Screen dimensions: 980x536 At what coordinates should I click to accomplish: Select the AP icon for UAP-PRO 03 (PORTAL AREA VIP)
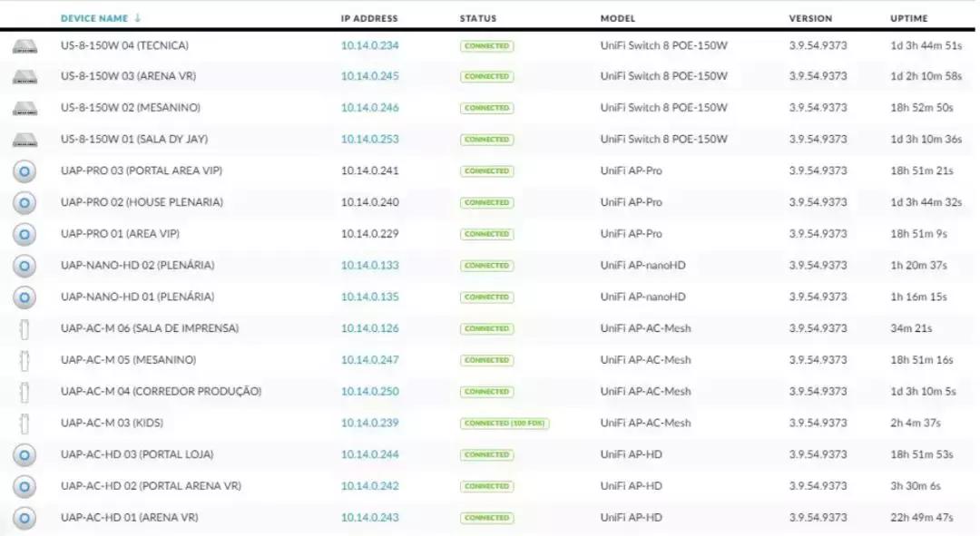24,171
